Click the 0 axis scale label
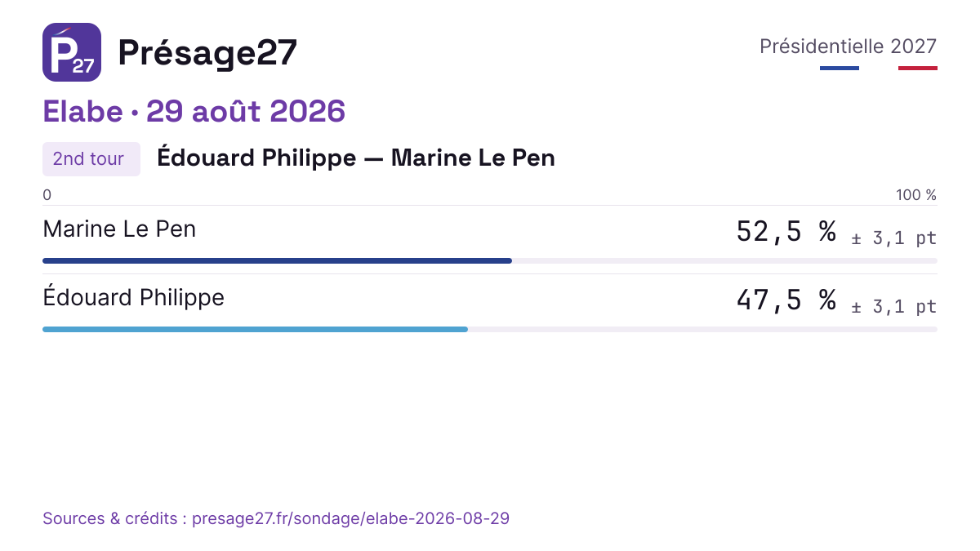The image size is (980, 551). click(47, 195)
